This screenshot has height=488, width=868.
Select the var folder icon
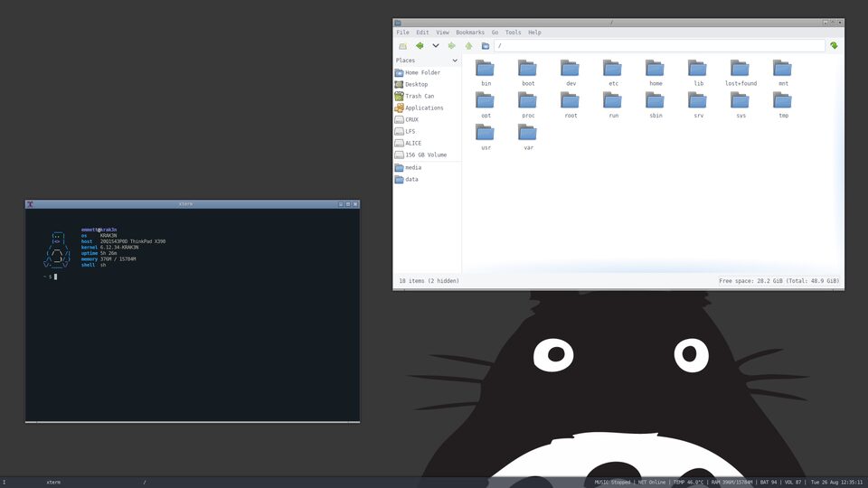pos(527,132)
